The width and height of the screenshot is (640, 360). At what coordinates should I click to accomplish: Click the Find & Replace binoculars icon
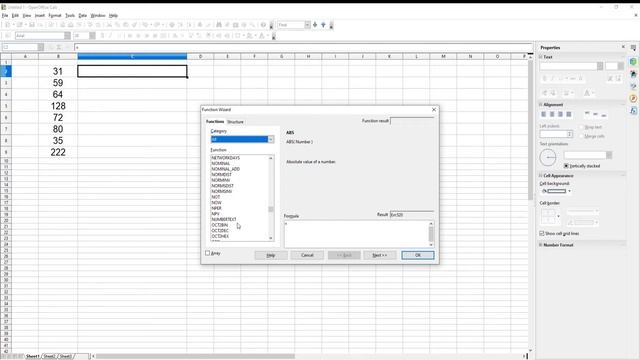[x=219, y=25]
